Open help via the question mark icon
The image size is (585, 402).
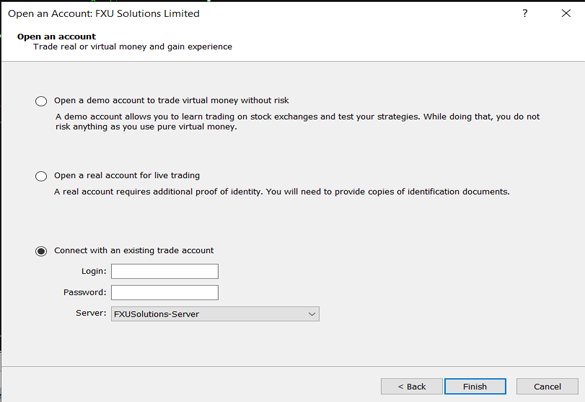point(525,13)
